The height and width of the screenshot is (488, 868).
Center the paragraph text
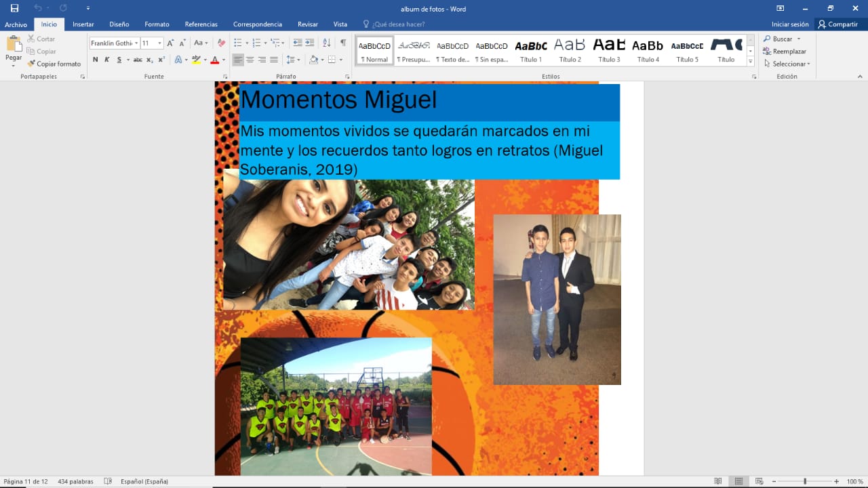tap(250, 60)
